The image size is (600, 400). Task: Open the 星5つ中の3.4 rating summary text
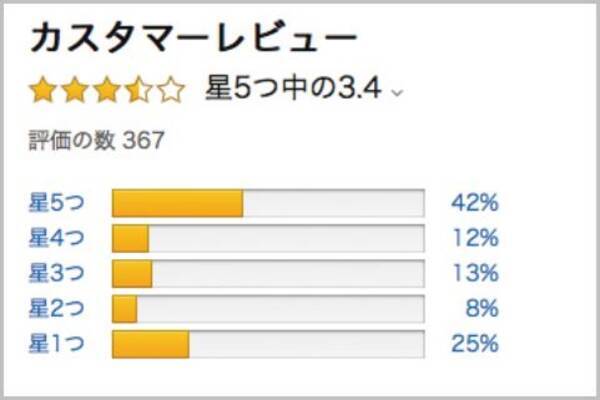(293, 89)
